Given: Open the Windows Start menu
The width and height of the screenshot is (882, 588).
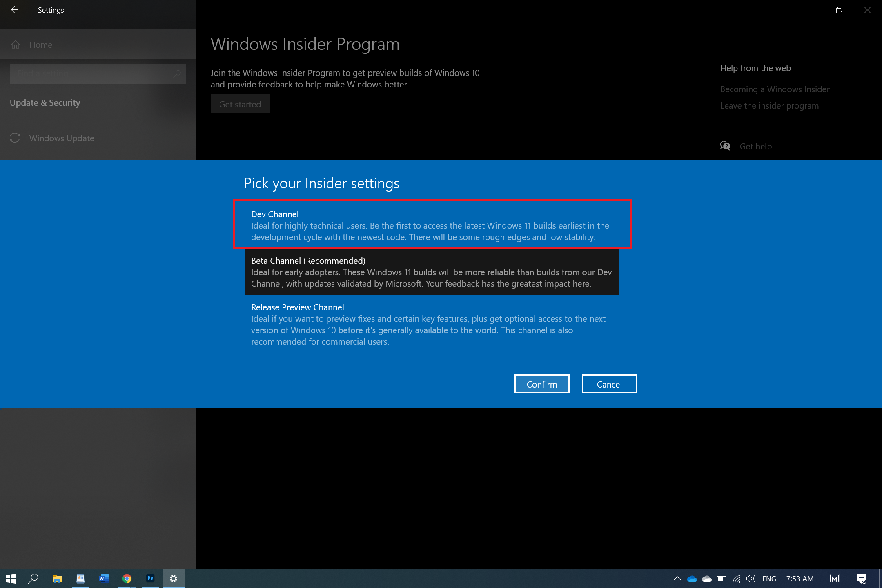Looking at the screenshot, I should pos(11,578).
